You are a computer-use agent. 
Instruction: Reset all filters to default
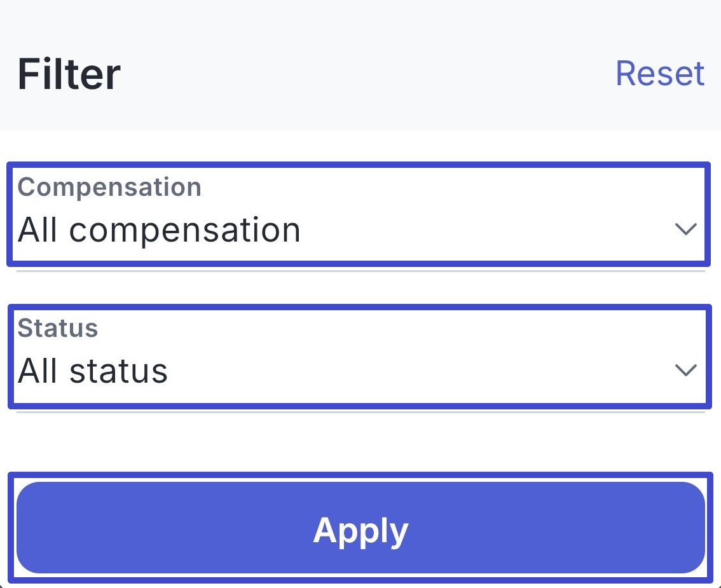[x=659, y=73]
